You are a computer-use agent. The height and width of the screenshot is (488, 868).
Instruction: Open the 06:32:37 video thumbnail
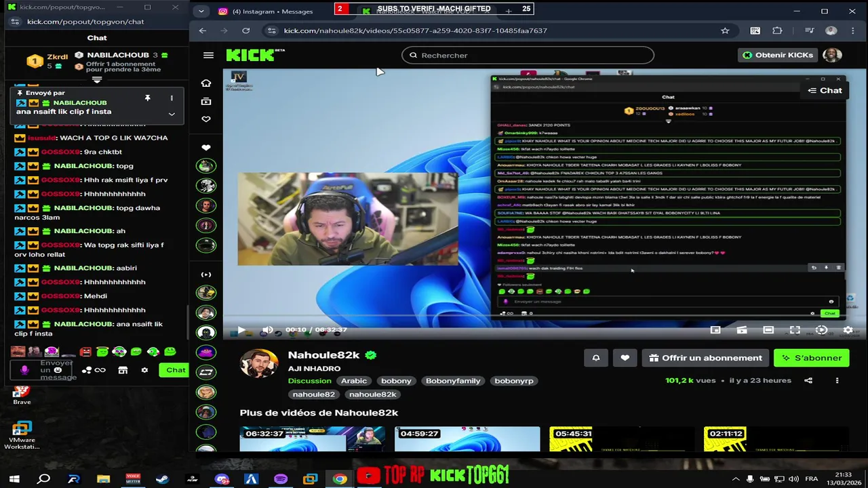coord(313,439)
